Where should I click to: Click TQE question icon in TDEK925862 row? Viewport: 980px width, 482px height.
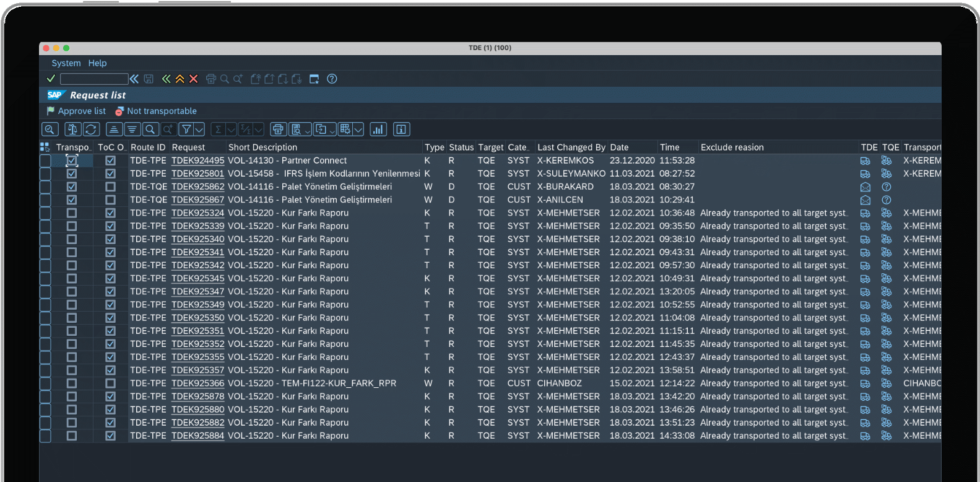coord(887,186)
